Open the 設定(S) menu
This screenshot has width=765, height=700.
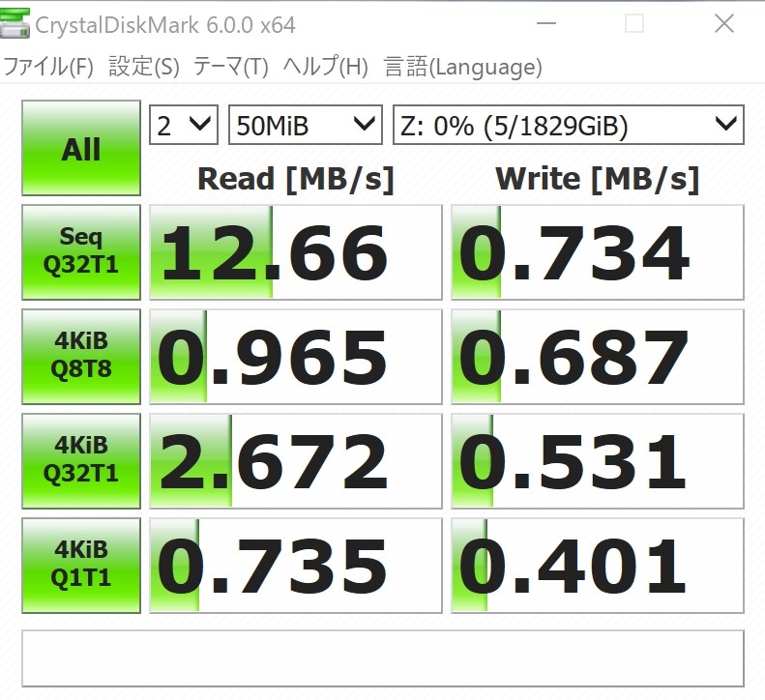[144, 67]
